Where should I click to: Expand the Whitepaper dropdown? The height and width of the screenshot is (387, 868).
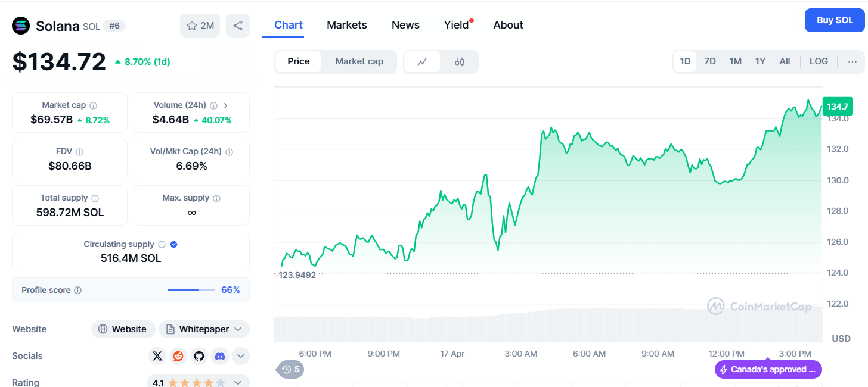click(204, 329)
